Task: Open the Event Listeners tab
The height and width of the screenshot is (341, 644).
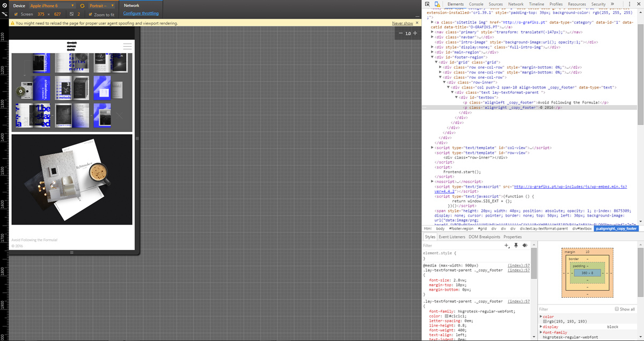Action: (x=452, y=236)
